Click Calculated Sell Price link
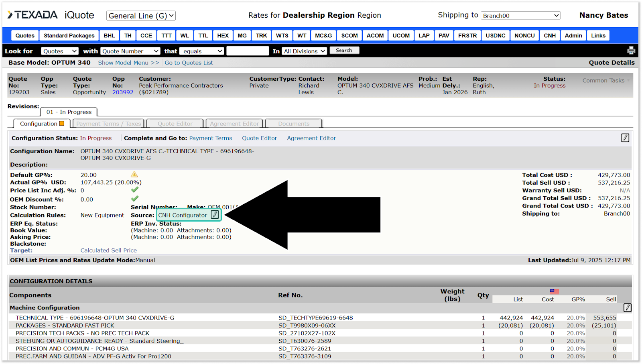Screen dimensions: 642x364 point(109,250)
